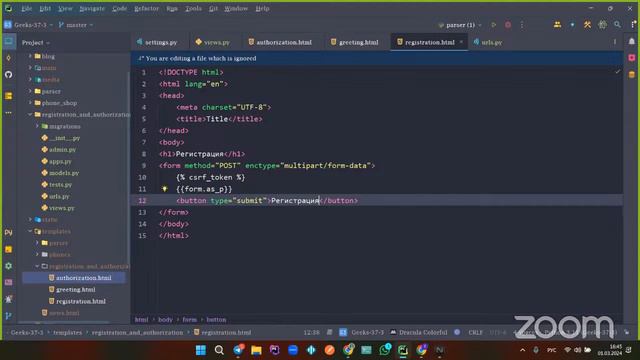Place cursor on line 11 form.as_p
Image resolution: width=640 pixels, height=360 pixels.
[204, 189]
